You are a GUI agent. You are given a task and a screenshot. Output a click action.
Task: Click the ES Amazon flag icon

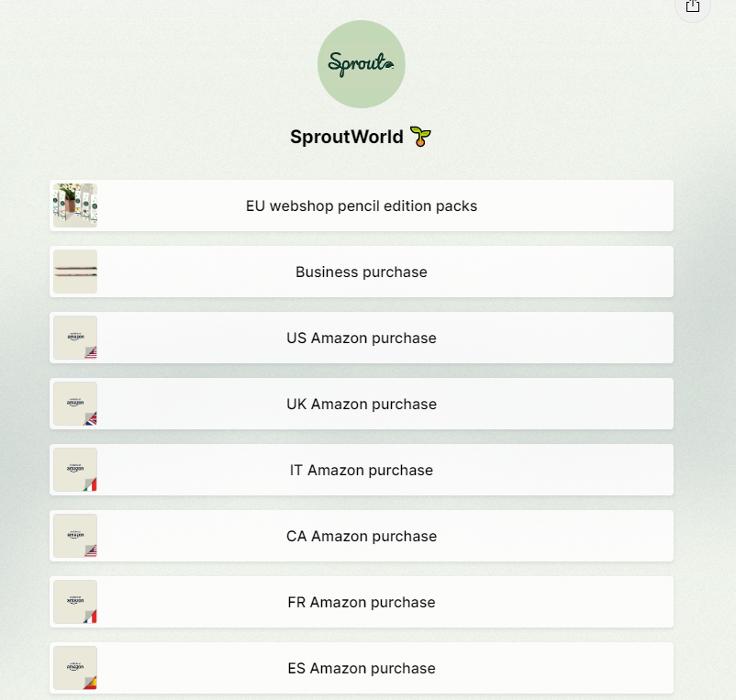click(x=90, y=682)
